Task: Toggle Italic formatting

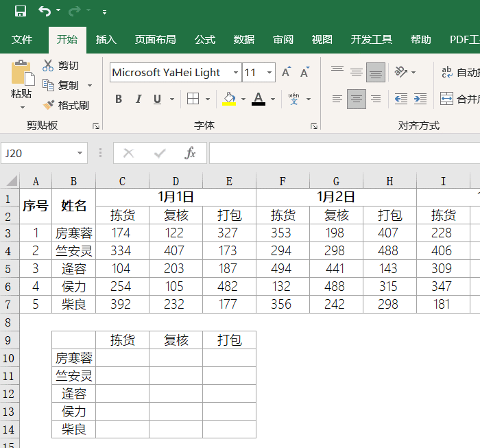Action: pos(139,99)
